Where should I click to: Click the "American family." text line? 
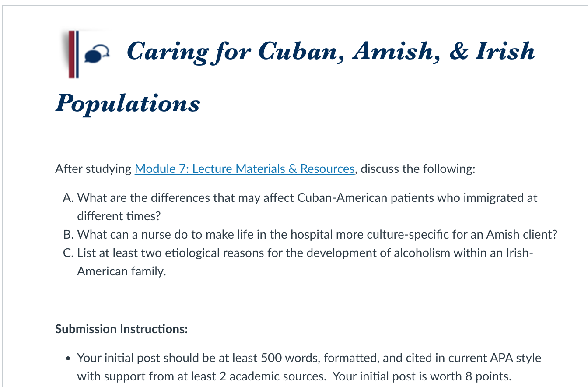pyautogui.click(x=122, y=271)
